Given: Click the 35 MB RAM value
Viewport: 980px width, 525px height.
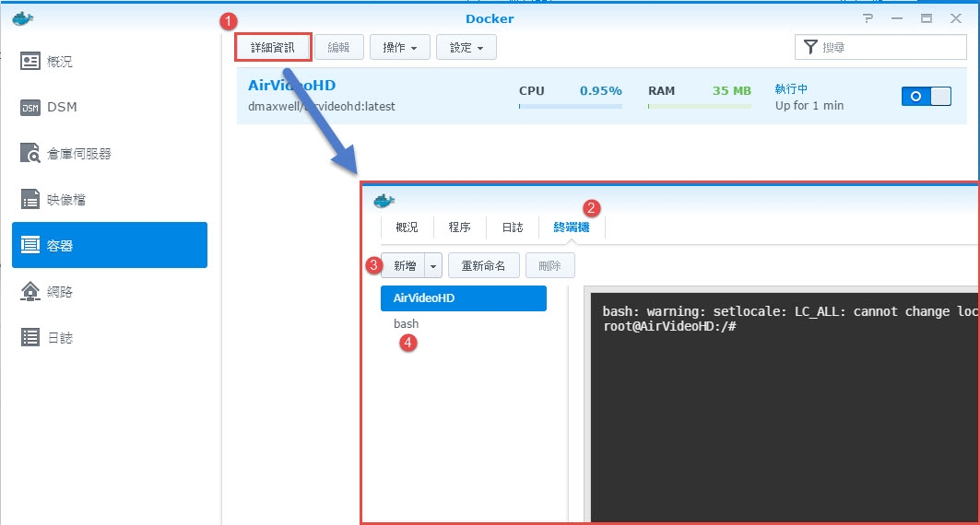Looking at the screenshot, I should pos(731,90).
